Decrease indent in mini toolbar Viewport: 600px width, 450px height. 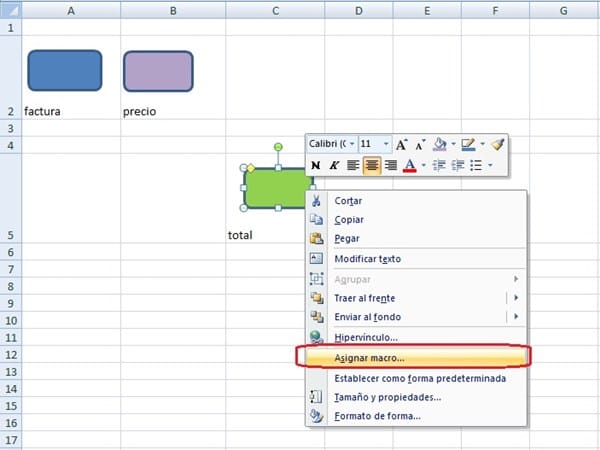pyautogui.click(x=439, y=165)
